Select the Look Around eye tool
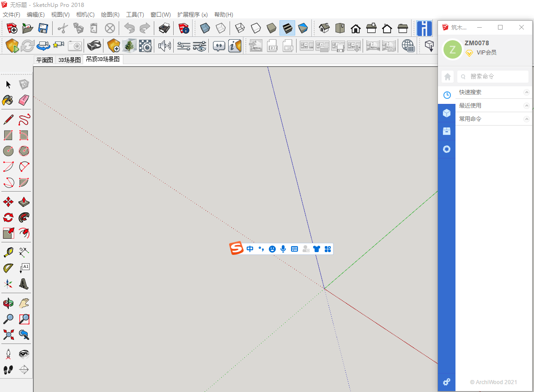Image resolution: width=534 pixels, height=392 pixels. [24, 354]
